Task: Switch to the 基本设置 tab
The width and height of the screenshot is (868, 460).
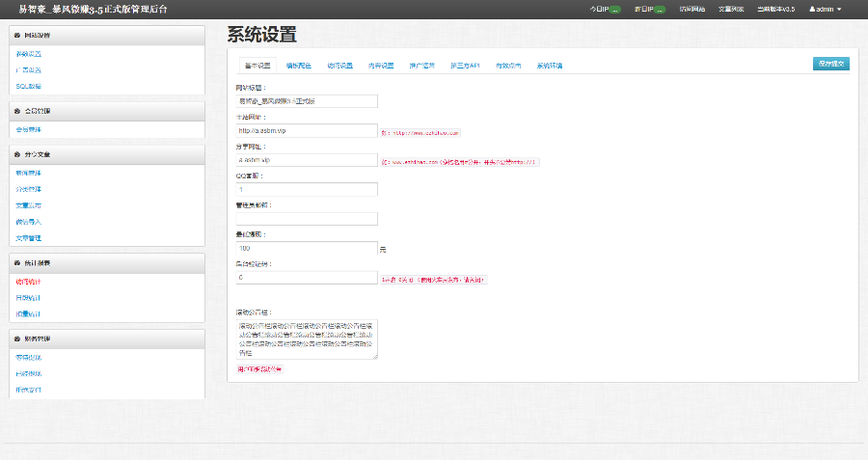Action: coord(256,66)
